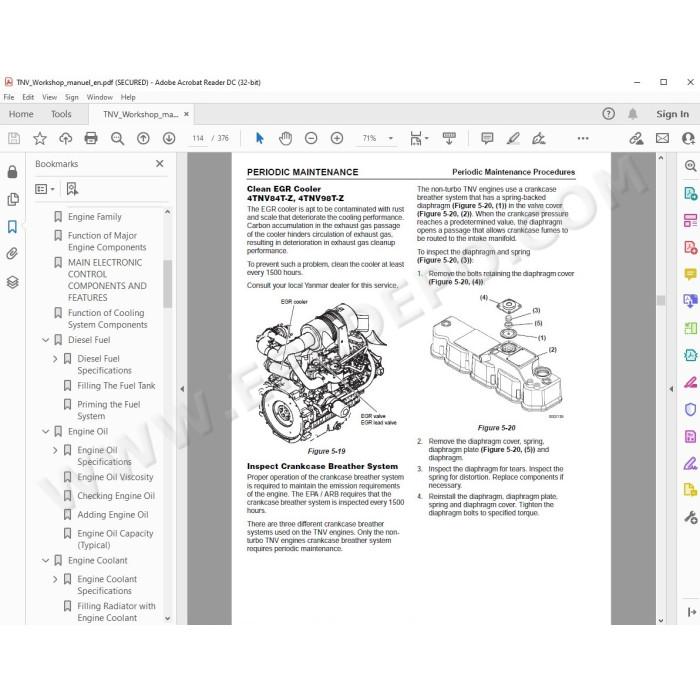Viewport: 700px width, 700px height.
Task: Add a comment note
Action: [487, 138]
